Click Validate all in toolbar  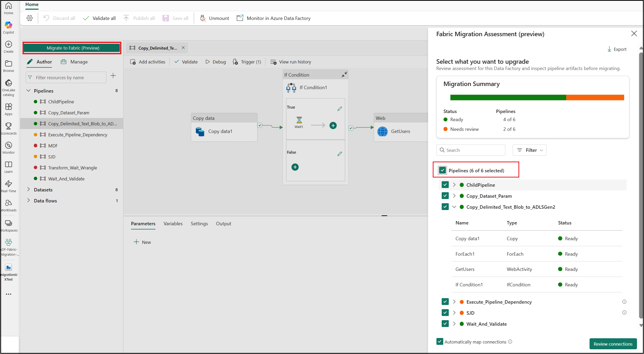coord(99,18)
